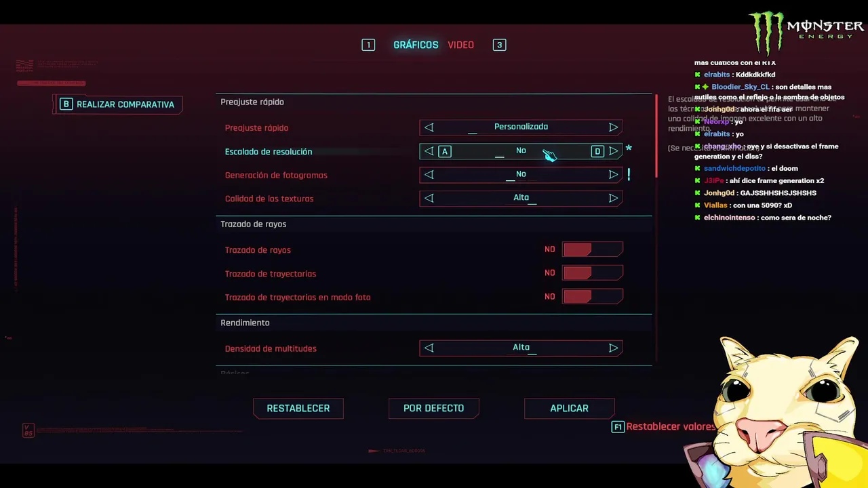The width and height of the screenshot is (868, 488).
Task: Open the Densidad de multitudes Alta selector
Action: click(x=521, y=348)
